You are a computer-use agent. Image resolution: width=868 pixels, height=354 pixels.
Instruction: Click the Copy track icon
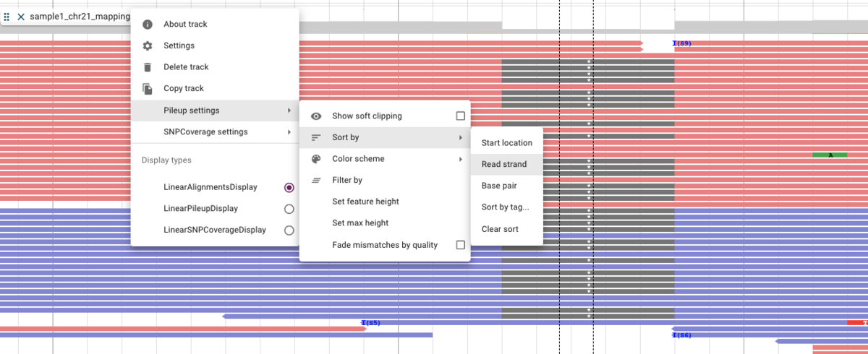tap(148, 89)
